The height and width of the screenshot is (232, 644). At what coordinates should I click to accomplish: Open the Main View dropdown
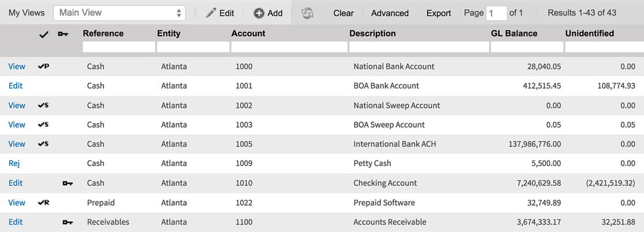point(120,13)
